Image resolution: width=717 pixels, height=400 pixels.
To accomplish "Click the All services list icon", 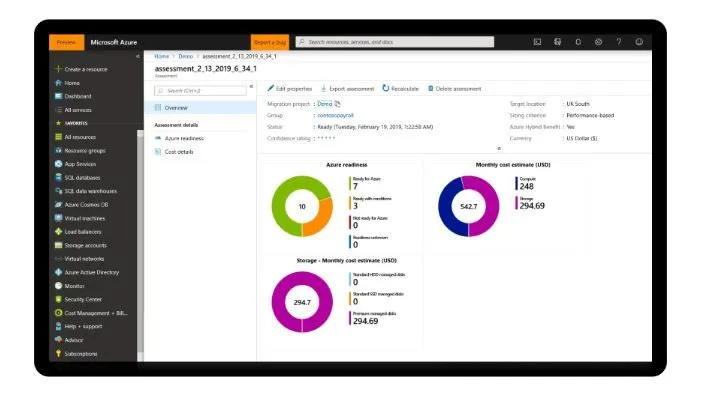I will tap(58, 110).
